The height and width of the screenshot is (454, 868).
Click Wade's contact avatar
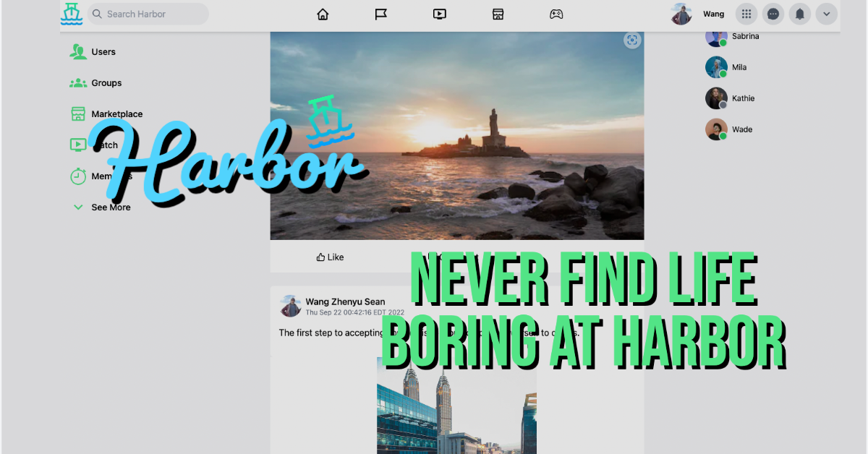tap(716, 129)
